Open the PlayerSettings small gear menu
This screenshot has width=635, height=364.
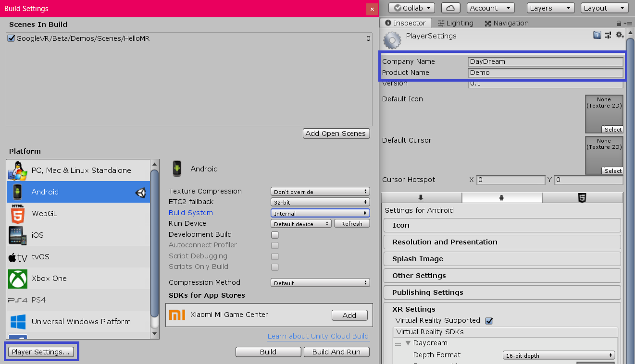(x=620, y=35)
